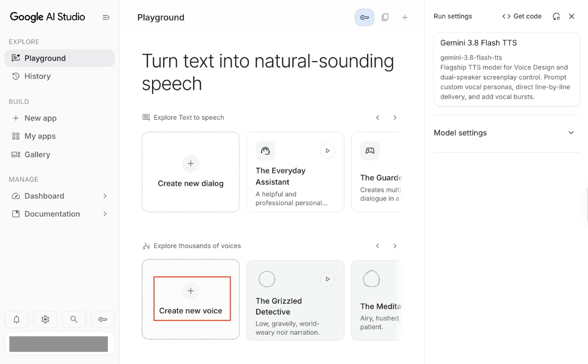588x364 pixels.
Task: Click the highlighted API key icon in header
Action: (x=364, y=17)
